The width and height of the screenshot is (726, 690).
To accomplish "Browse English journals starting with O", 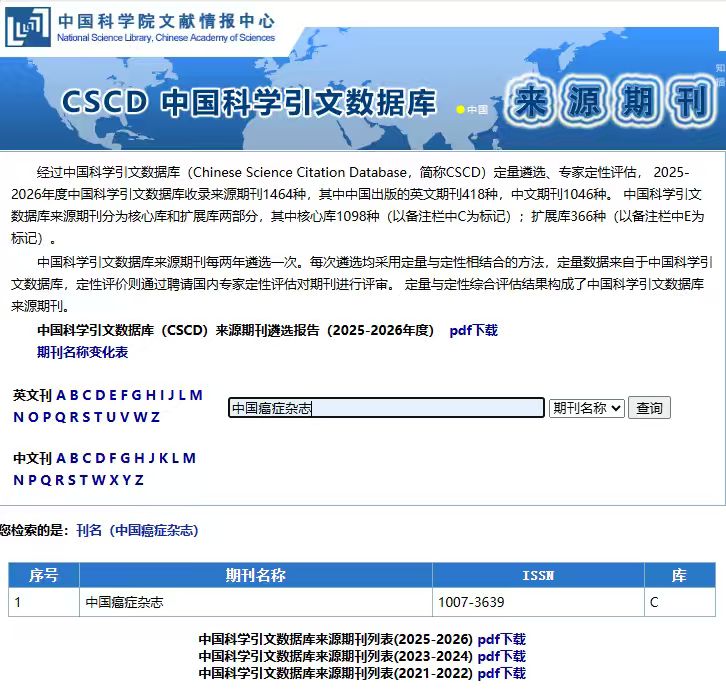I will click(33, 417).
